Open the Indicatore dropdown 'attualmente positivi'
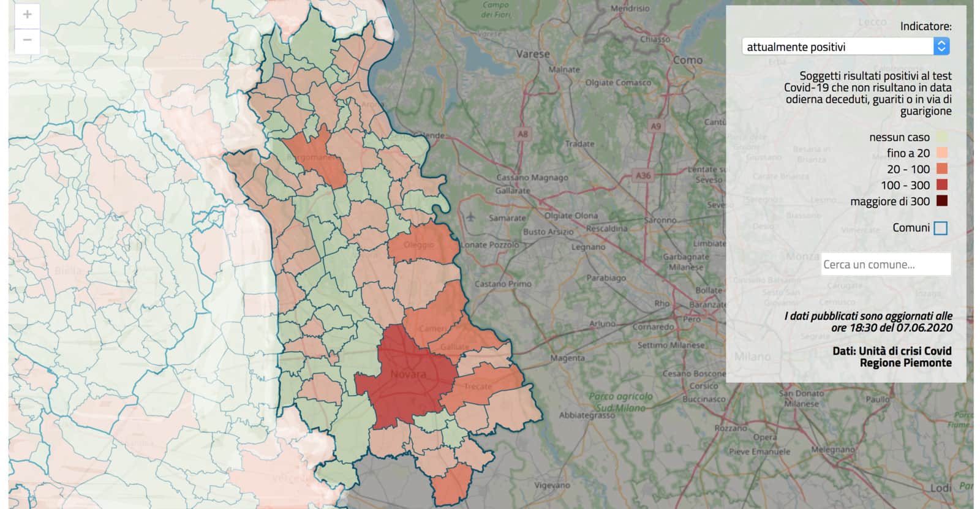This screenshot has width=980, height=509. [846, 47]
